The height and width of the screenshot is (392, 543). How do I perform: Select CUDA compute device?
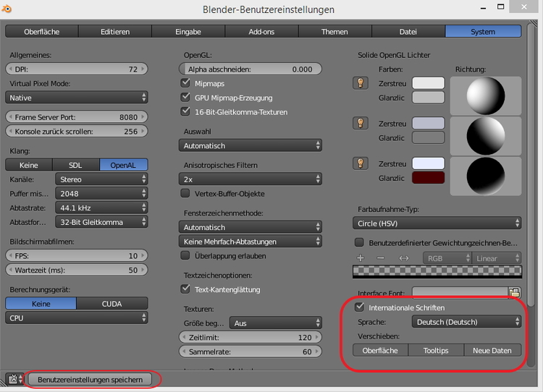tap(112, 304)
